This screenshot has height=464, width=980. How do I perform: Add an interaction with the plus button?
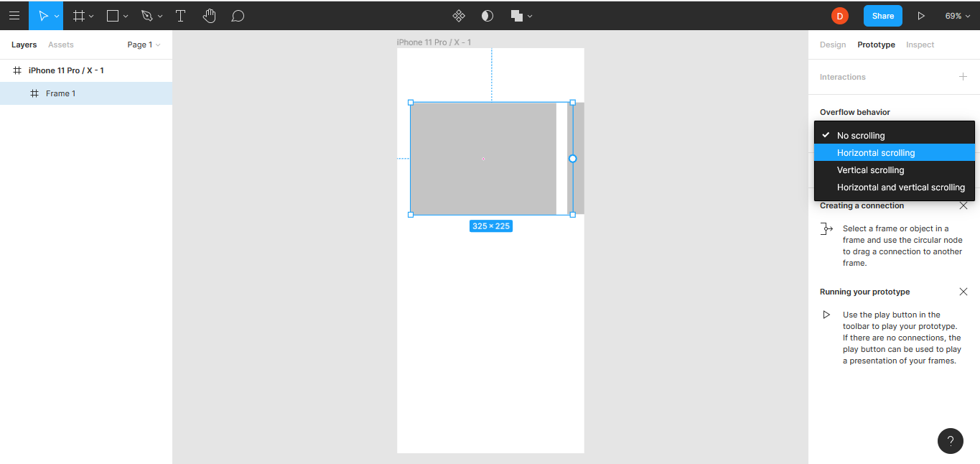[964, 76]
